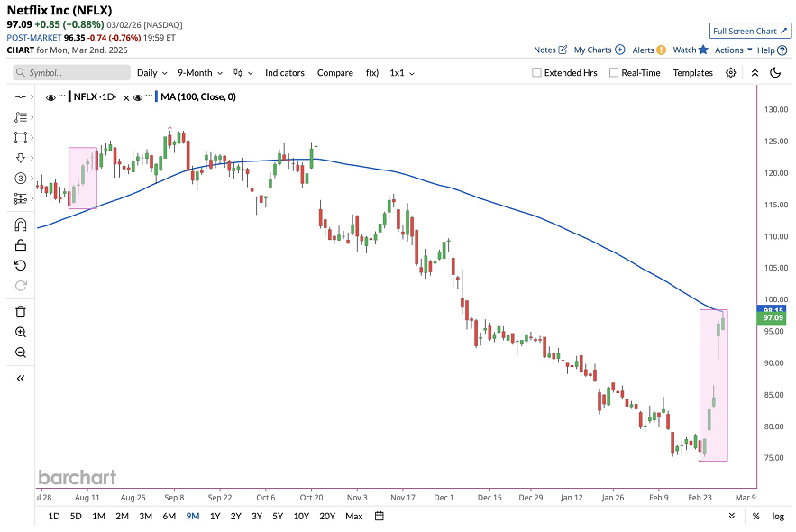Select the 2M time range
Viewport: 796px width, 532px height.
pyautogui.click(x=122, y=517)
